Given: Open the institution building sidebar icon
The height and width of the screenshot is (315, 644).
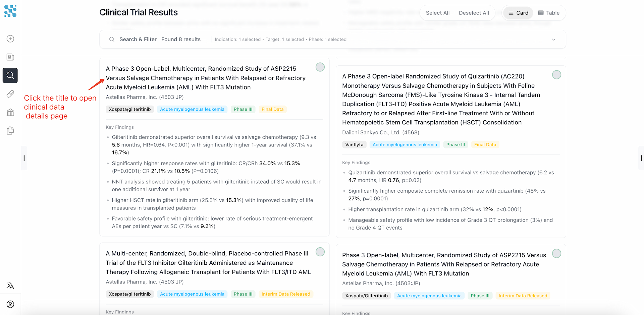Looking at the screenshot, I should (10, 112).
